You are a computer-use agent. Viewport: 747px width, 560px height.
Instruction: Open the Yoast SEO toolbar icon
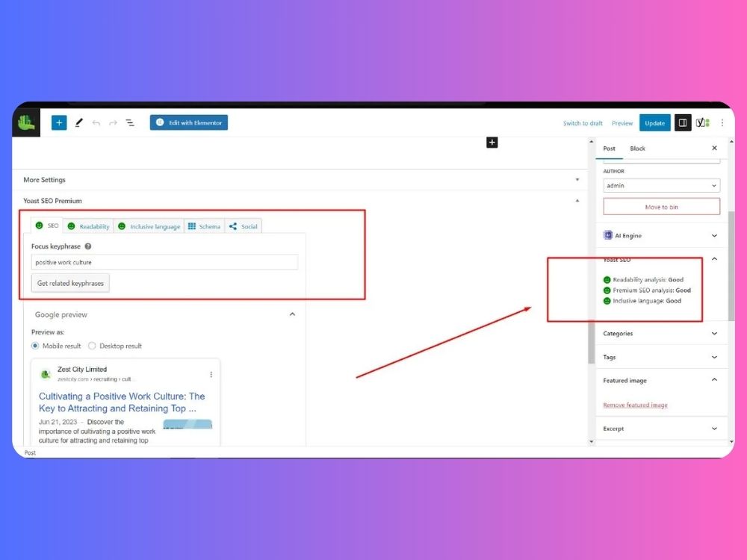coord(703,123)
